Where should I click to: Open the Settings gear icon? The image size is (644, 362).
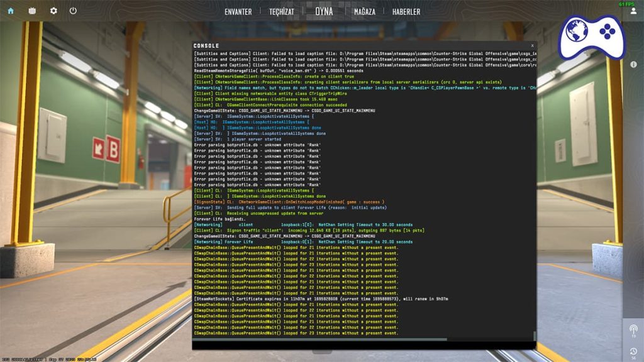(53, 10)
